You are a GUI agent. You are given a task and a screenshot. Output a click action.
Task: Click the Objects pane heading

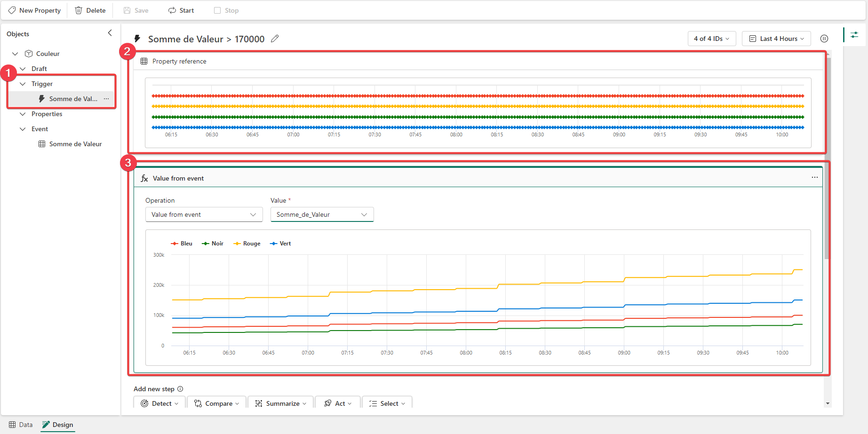[18, 34]
